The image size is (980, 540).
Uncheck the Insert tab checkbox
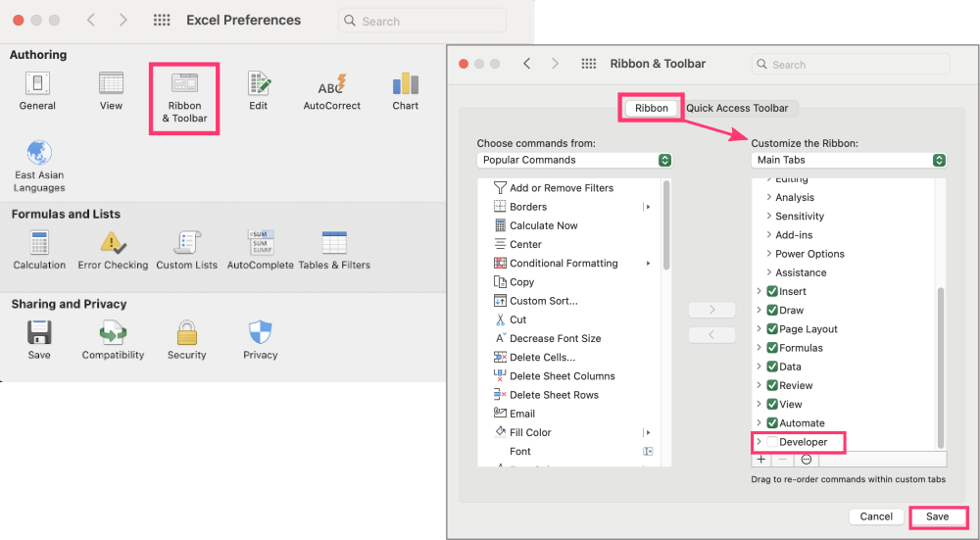[x=772, y=291]
